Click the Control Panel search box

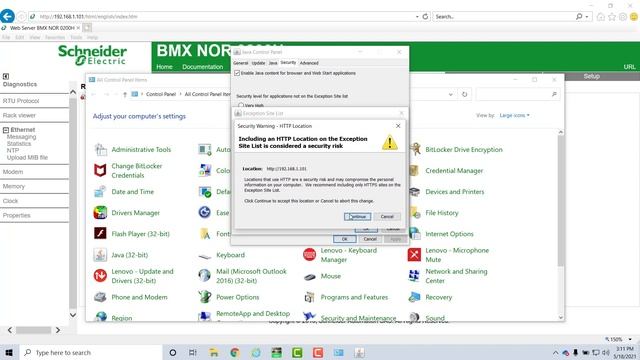tap(518, 94)
